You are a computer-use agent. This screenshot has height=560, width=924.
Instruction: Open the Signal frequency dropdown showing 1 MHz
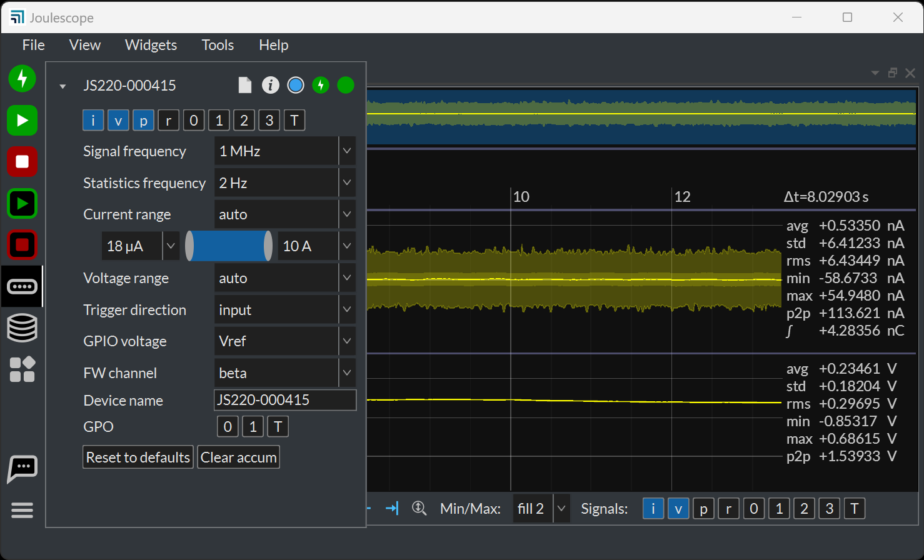tap(285, 151)
